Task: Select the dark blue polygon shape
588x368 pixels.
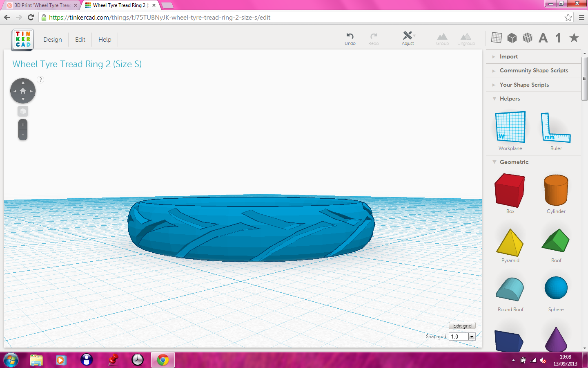Action: pyautogui.click(x=509, y=341)
